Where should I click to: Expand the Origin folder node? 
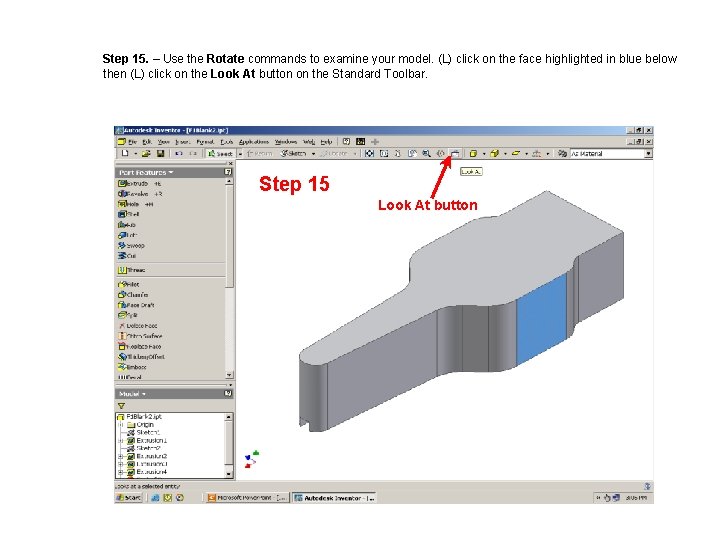click(x=121, y=425)
